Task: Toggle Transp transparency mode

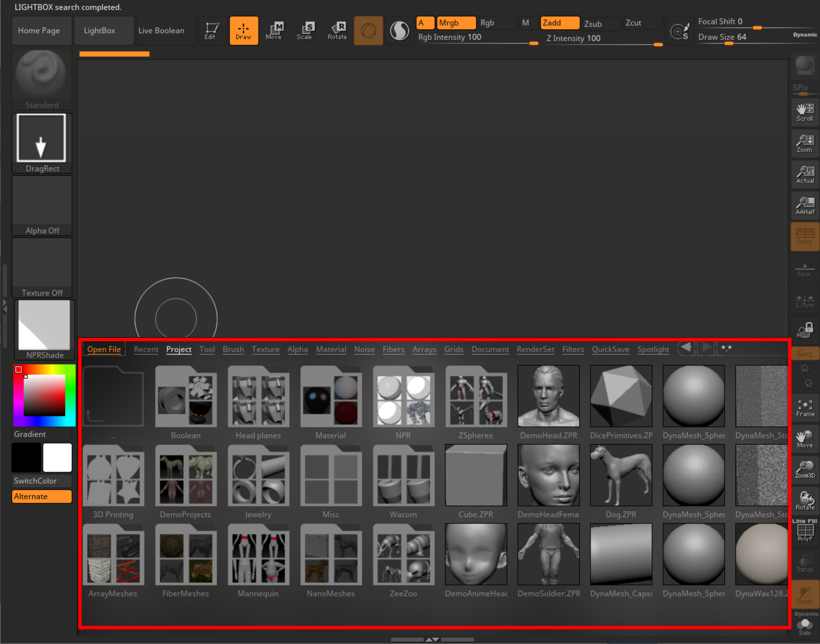Action: (x=805, y=563)
